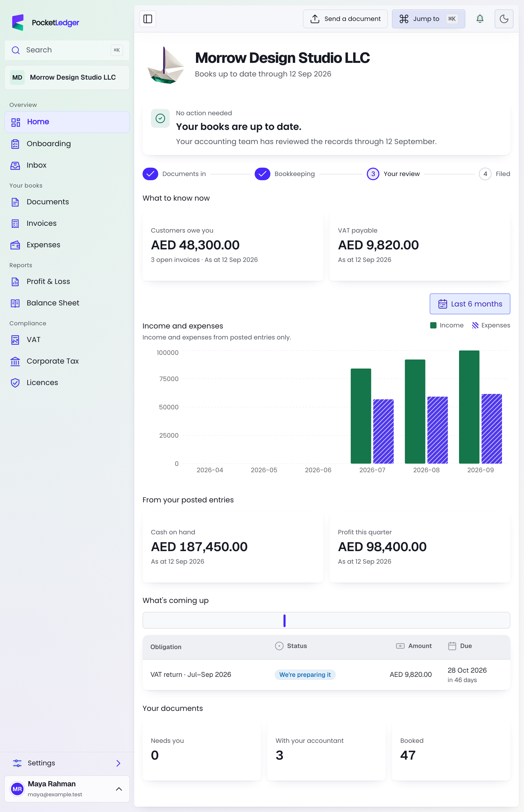Expand Settings with the chevron arrow
Screen dimensions: 524x812
coord(118,763)
